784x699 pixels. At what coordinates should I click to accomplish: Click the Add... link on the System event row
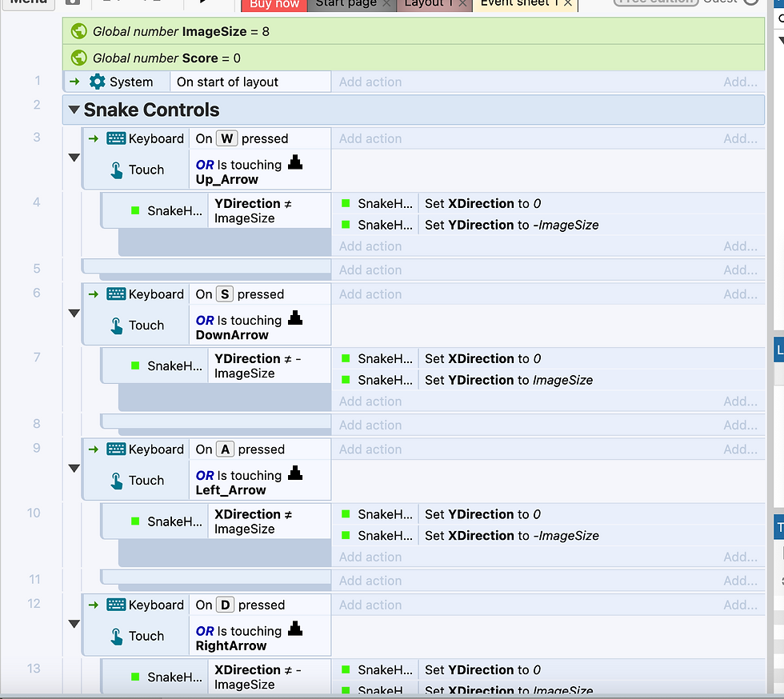[x=740, y=82]
